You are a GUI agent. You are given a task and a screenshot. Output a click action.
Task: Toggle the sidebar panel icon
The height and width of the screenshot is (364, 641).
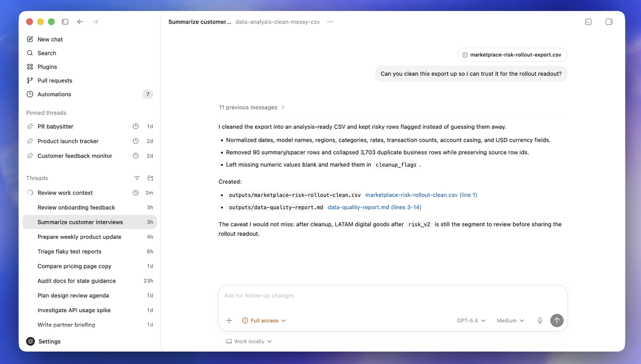tap(65, 22)
